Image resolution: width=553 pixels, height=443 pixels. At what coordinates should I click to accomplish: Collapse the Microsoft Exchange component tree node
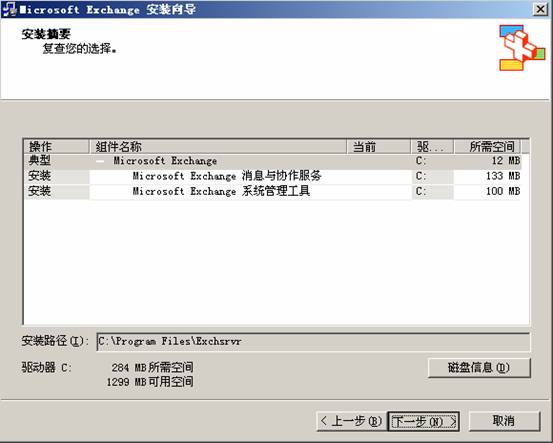point(101,161)
